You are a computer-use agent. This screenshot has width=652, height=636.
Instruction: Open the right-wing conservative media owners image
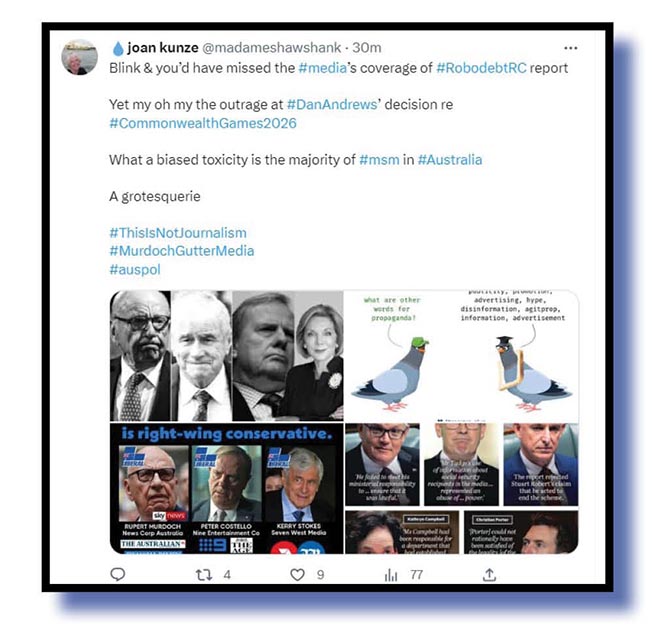227,488
